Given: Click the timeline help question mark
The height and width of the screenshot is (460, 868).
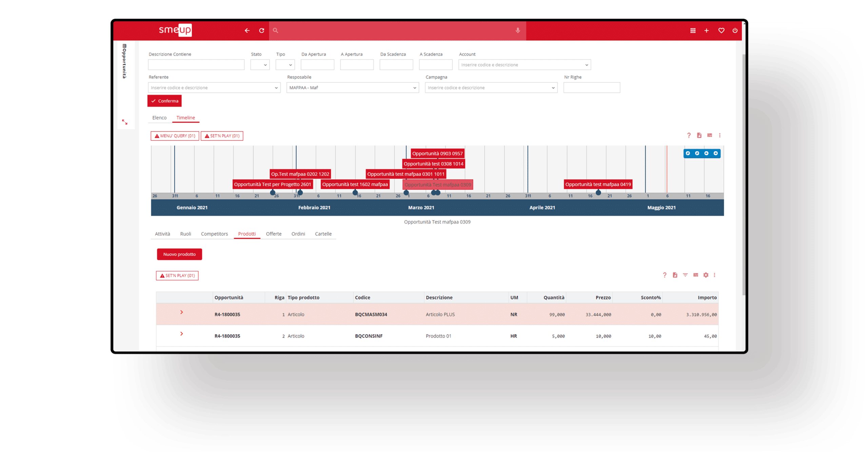Looking at the screenshot, I should [689, 136].
